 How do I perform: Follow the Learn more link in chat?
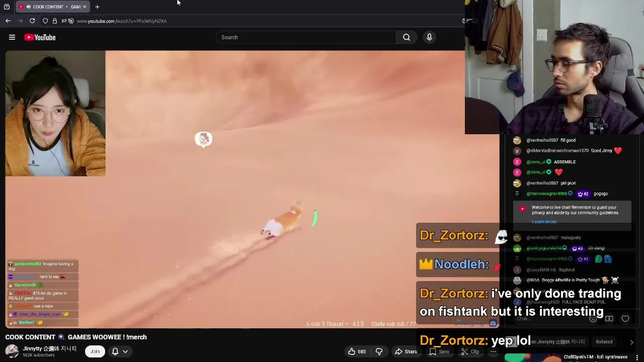tap(544, 222)
